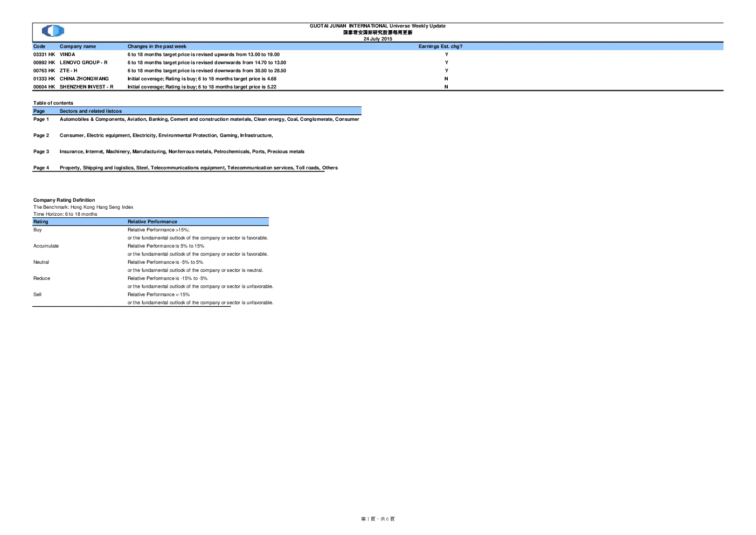The height and width of the screenshot is (535, 756).
Task: Select the 'Accumulate' rating label
Action: click(46, 246)
